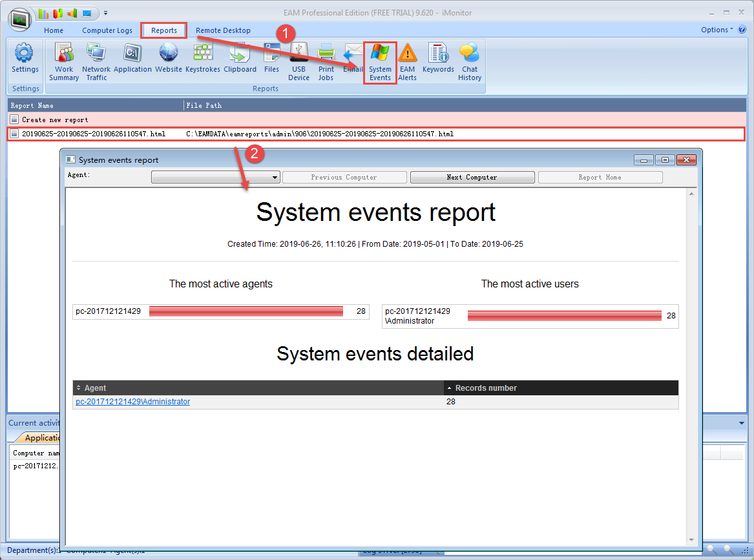
Task: Open the System Events report
Action: click(x=380, y=61)
